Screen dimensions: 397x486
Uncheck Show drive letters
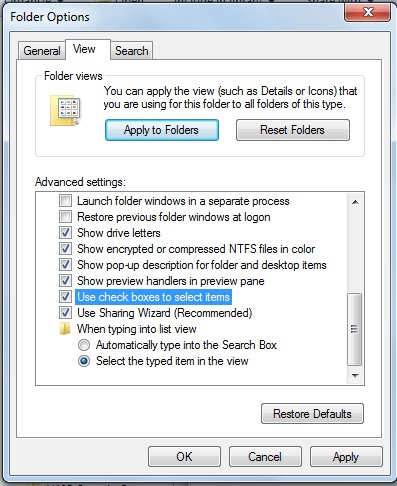point(65,233)
